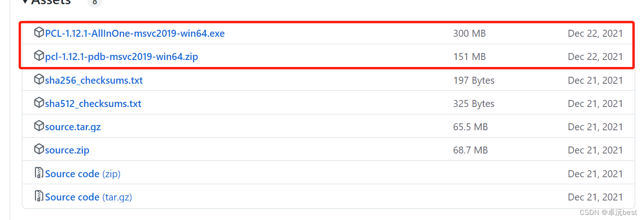Click package icon next to sha512_checksums.txt
Image resolution: width=644 pixels, height=220 pixels.
39,103
